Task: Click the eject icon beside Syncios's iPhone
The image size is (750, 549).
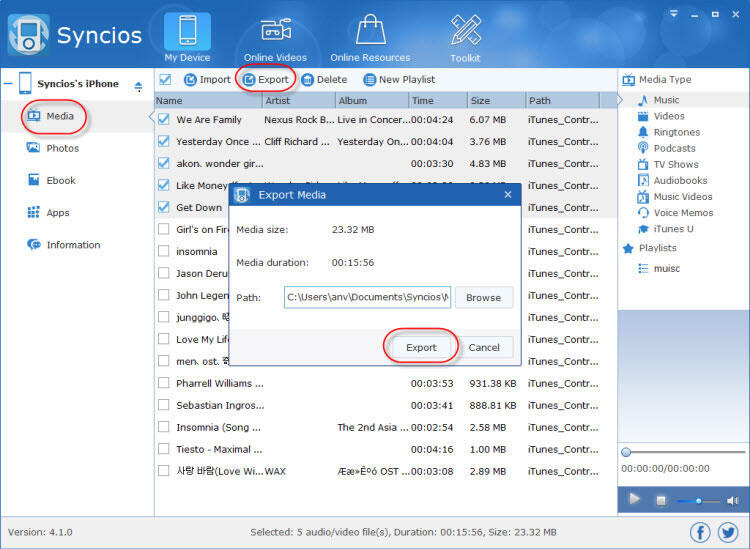Action: click(x=138, y=87)
